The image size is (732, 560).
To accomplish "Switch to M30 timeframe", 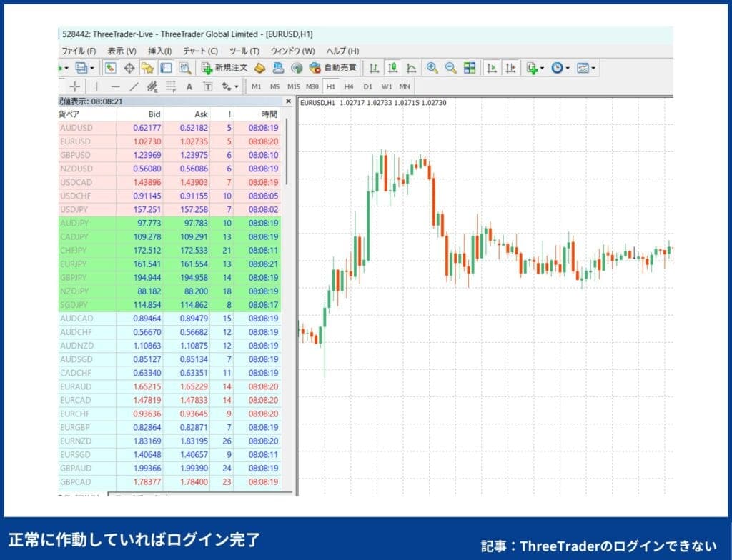I will coord(312,86).
